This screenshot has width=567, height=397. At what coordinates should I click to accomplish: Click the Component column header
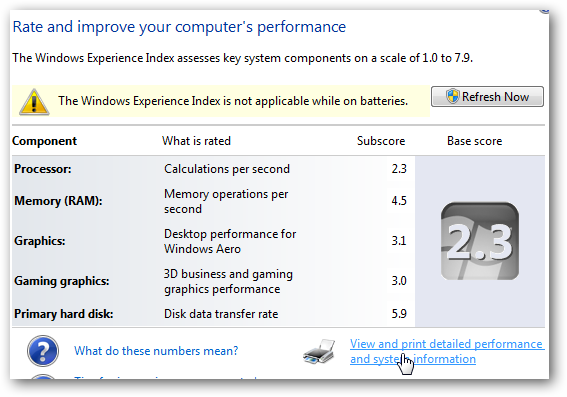tap(44, 141)
